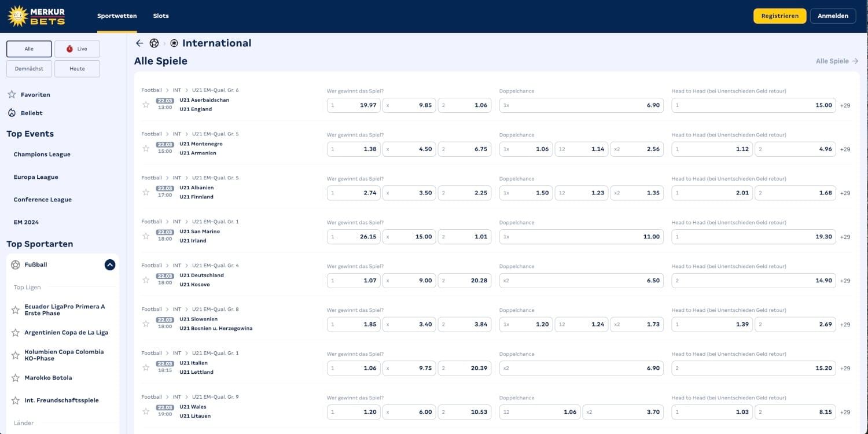Open the Sportwetten tab
868x434 pixels.
(117, 16)
